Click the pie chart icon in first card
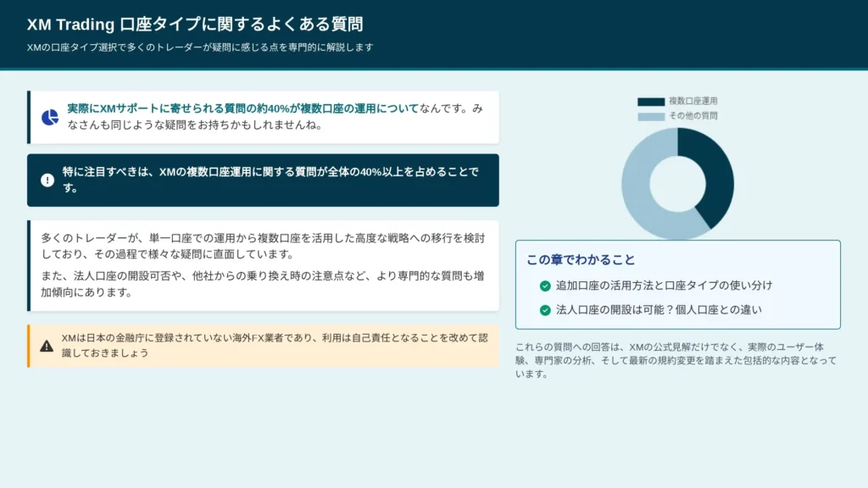The width and height of the screenshot is (868, 488). click(x=50, y=117)
